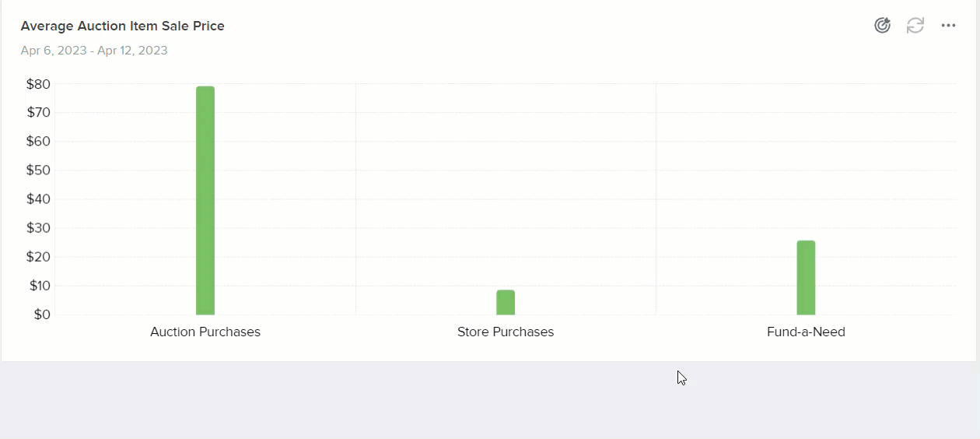The image size is (980, 439).
Task: Refresh the chart with the sync icon
Action: click(915, 26)
